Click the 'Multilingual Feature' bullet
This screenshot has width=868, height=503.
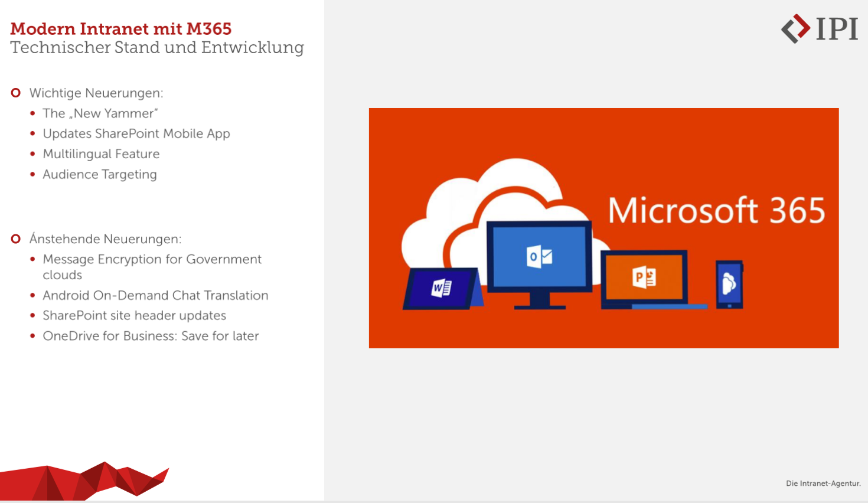tap(101, 154)
